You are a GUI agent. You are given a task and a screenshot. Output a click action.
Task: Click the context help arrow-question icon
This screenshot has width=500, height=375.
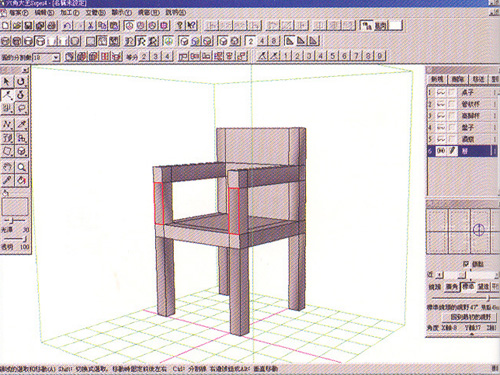(x=192, y=26)
